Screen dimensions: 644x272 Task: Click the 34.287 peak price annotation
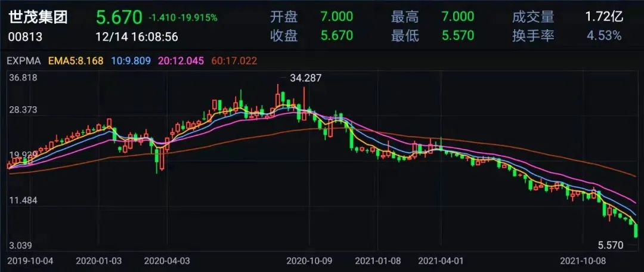(x=305, y=78)
